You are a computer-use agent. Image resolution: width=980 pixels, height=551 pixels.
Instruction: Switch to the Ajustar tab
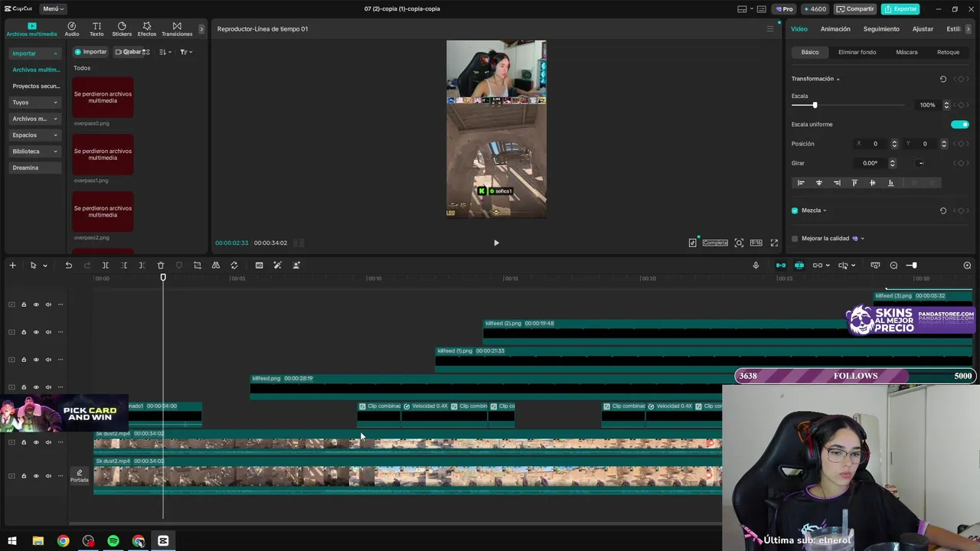923,29
